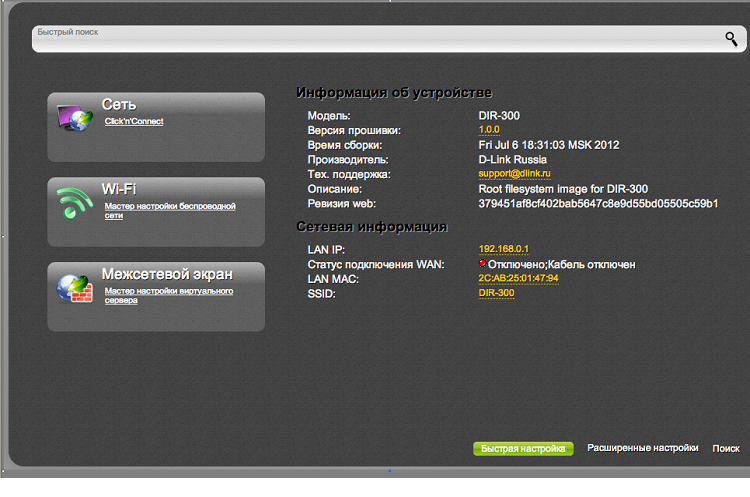Click the red WAN status indicator
Screen dimensions: 750x497
482,264
